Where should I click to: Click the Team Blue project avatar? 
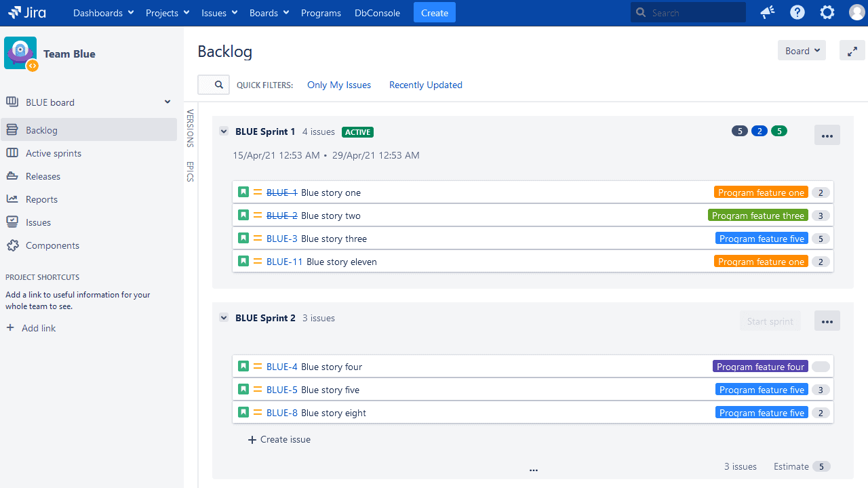(x=20, y=53)
